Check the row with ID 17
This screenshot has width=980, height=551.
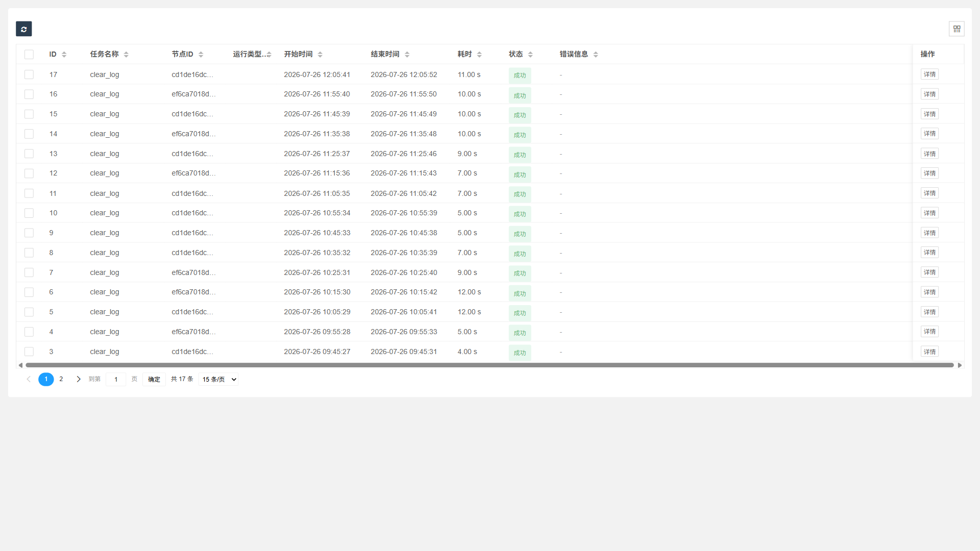pos(29,74)
